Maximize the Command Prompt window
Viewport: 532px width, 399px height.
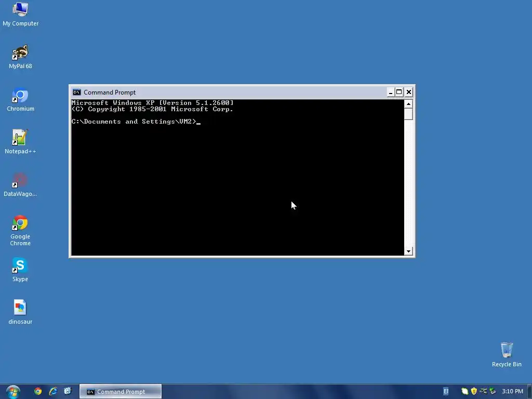tap(400, 92)
